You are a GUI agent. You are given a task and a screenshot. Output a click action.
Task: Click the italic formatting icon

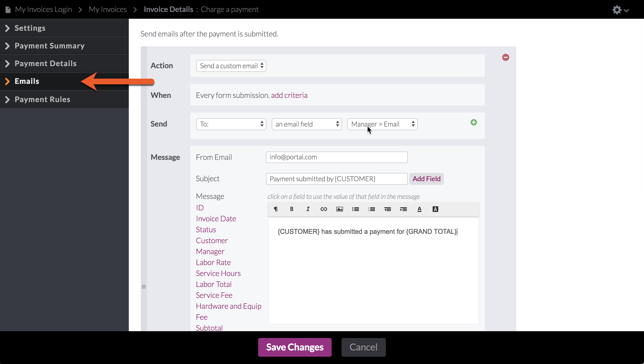tap(308, 209)
